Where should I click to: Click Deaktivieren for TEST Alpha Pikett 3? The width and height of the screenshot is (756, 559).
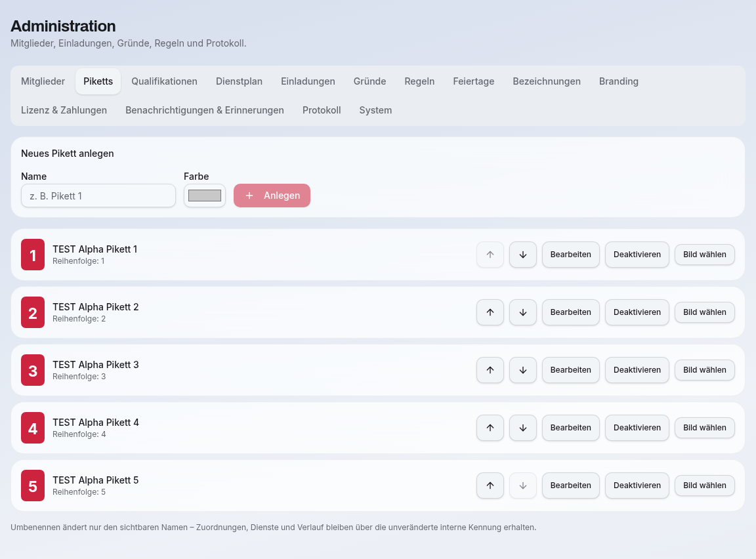[637, 370]
